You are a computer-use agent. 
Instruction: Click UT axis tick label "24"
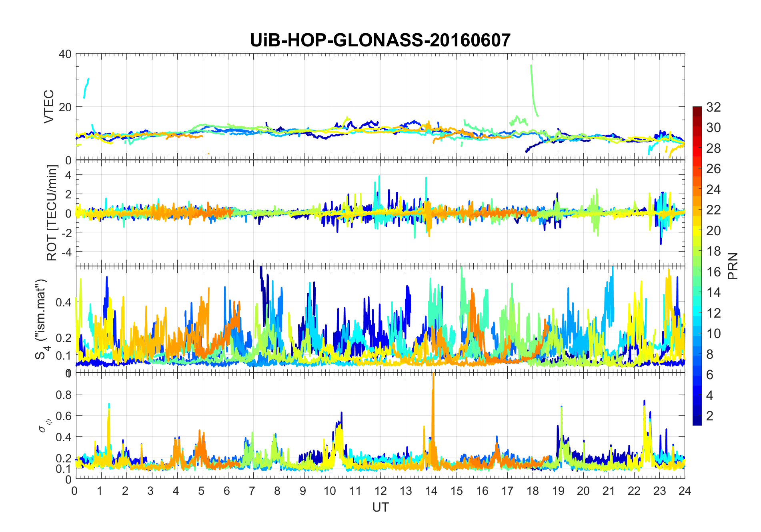click(685, 490)
